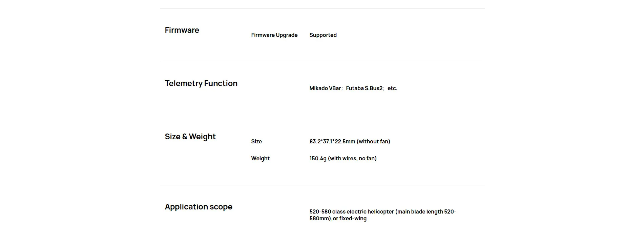Select the Mikado VBar text

(325, 88)
